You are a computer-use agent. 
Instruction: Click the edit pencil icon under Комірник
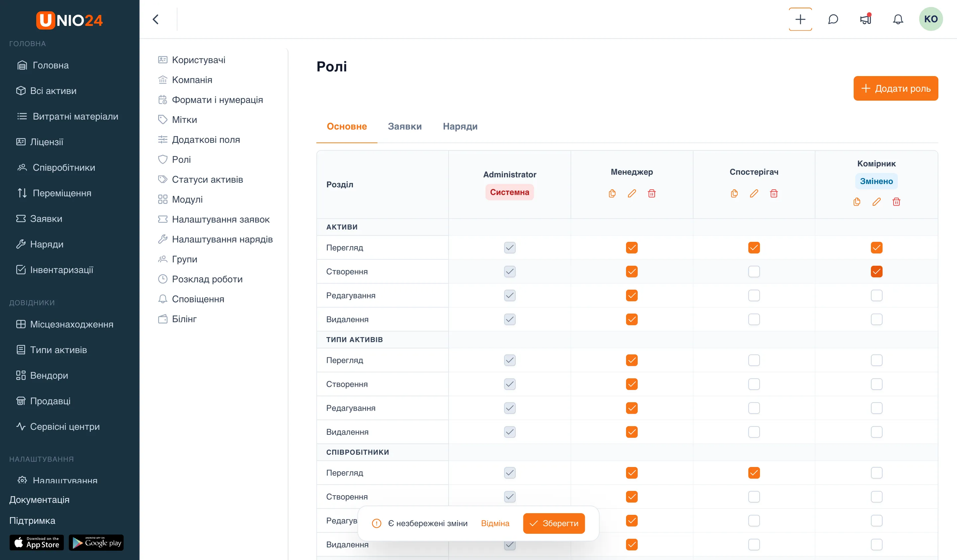pos(877,202)
